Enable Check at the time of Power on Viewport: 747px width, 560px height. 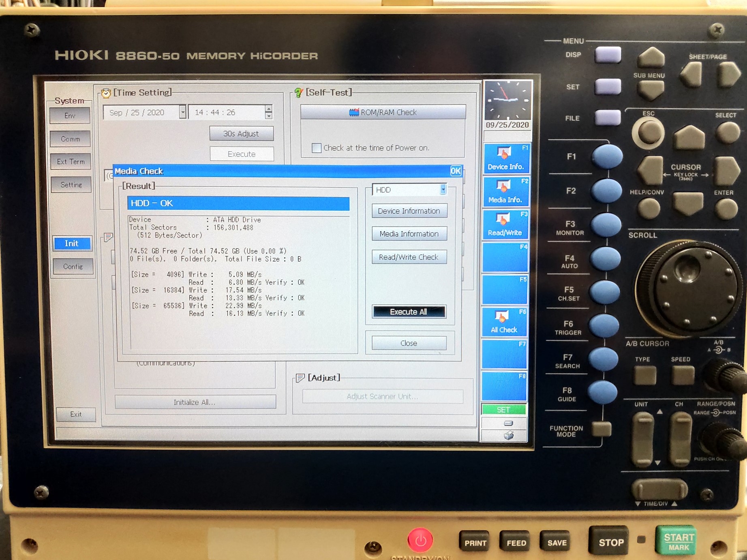[x=316, y=148]
